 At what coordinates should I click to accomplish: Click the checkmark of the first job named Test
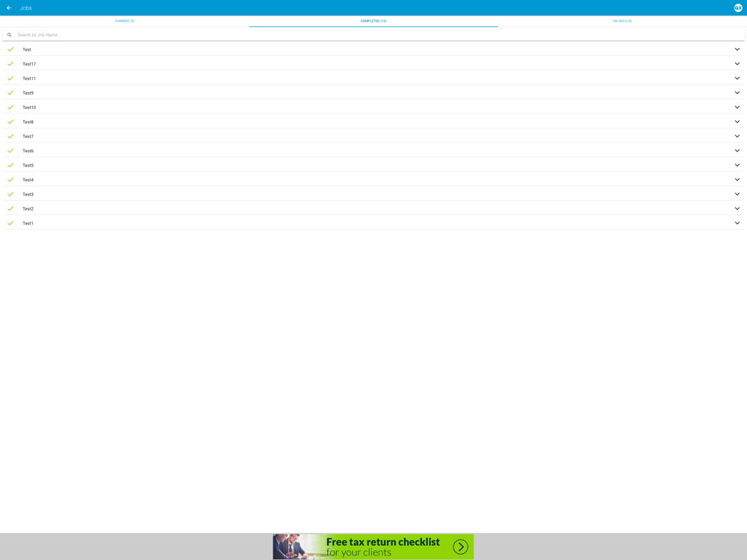click(10, 49)
